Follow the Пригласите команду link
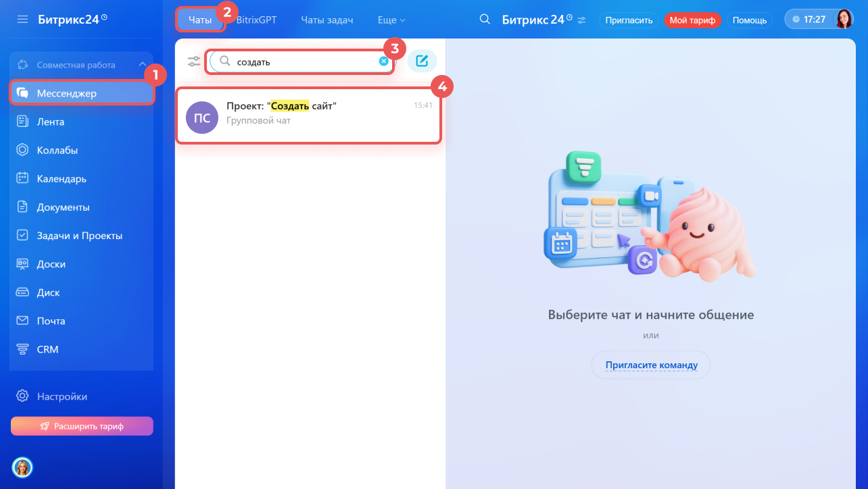Image resolution: width=868 pixels, height=489 pixels. 651,365
